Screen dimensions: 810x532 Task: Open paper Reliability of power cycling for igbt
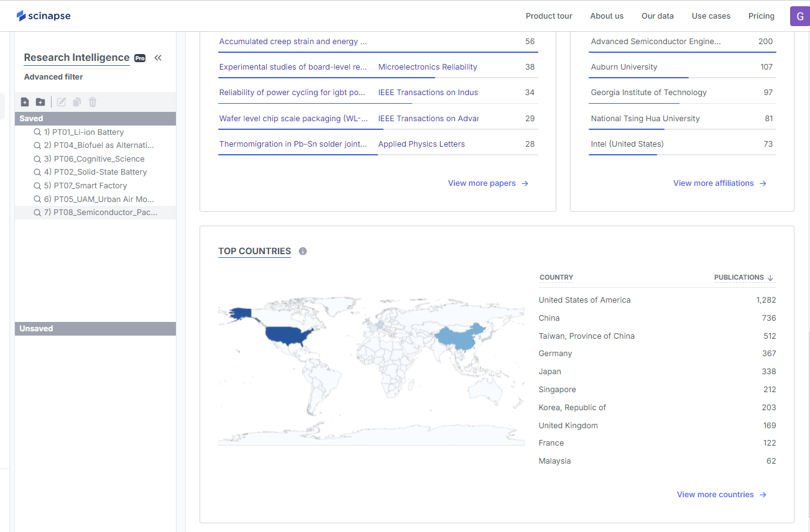point(292,93)
